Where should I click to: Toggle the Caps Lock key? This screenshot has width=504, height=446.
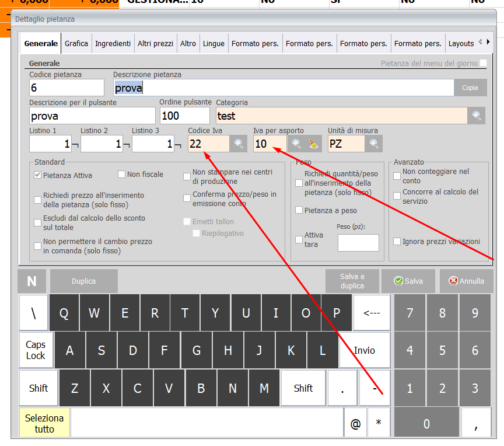tap(36, 350)
